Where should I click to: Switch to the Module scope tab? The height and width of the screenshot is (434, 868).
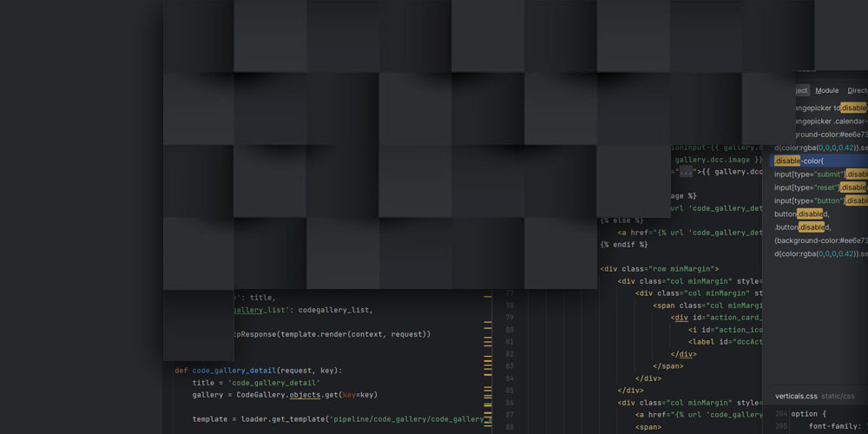[826, 90]
